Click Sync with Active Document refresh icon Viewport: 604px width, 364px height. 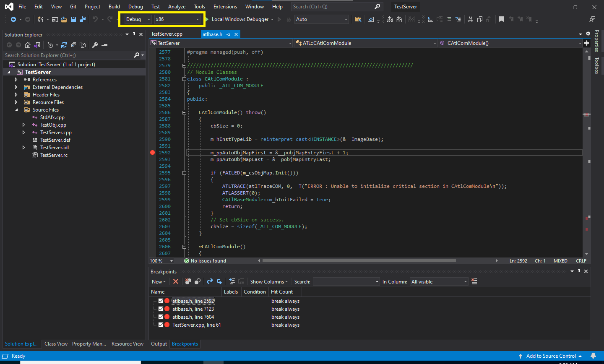(x=64, y=45)
